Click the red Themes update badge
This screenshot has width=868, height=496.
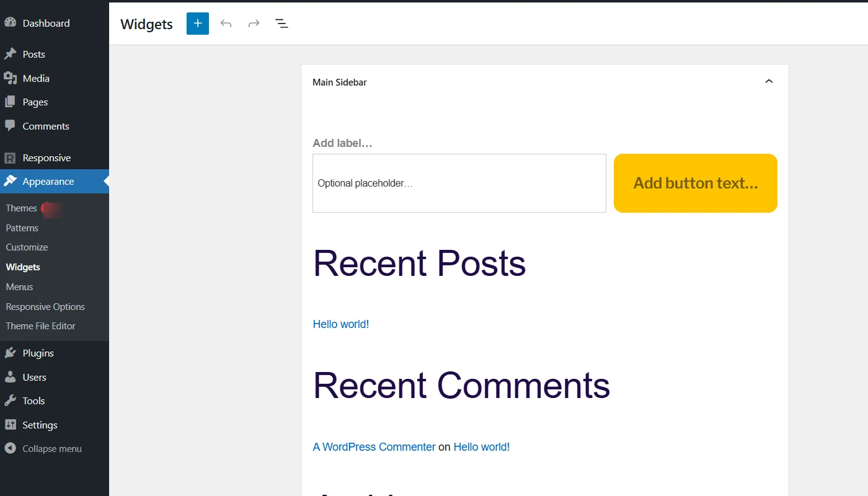[x=51, y=209]
